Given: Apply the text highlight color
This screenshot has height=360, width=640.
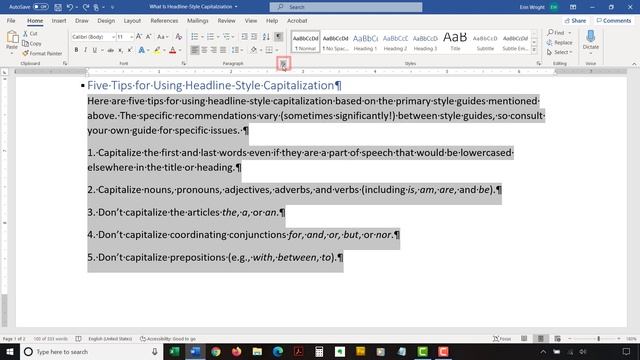Looking at the screenshot, I should coord(157,50).
